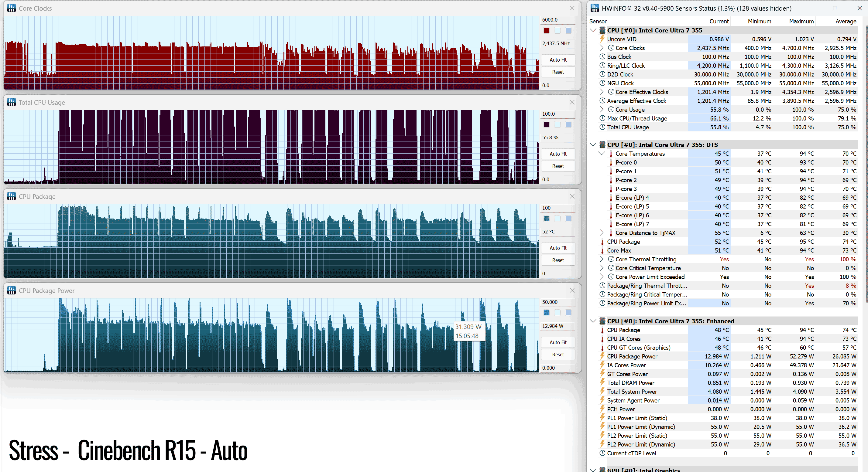Viewport: 868px width, 472px height.
Task: Set the Core Clocks graph maximum value field
Action: coord(558,19)
